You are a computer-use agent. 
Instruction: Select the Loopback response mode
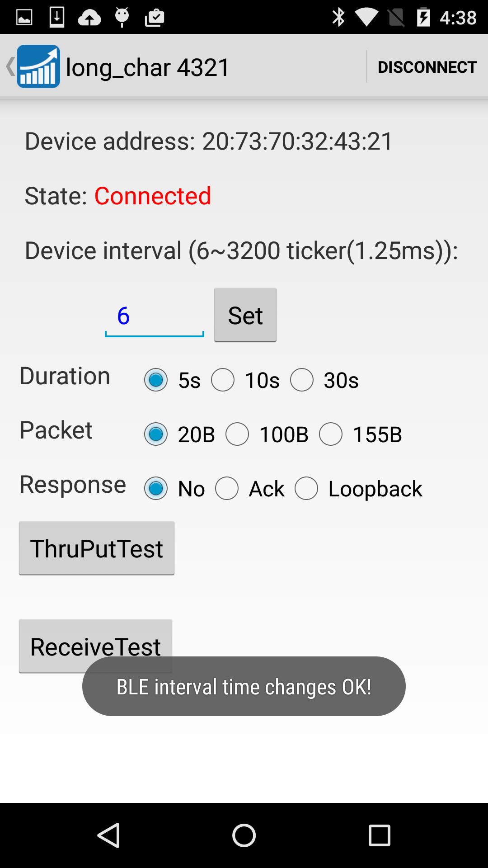point(306,488)
